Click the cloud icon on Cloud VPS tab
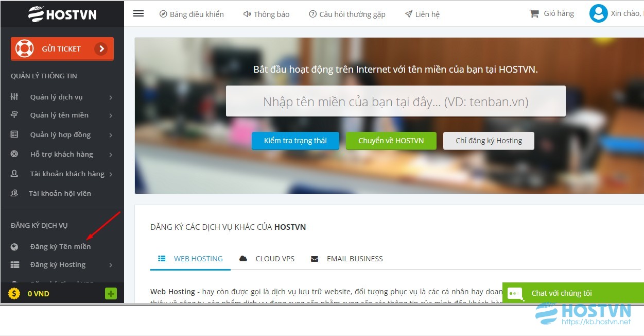The height and width of the screenshot is (336, 644). point(243,259)
